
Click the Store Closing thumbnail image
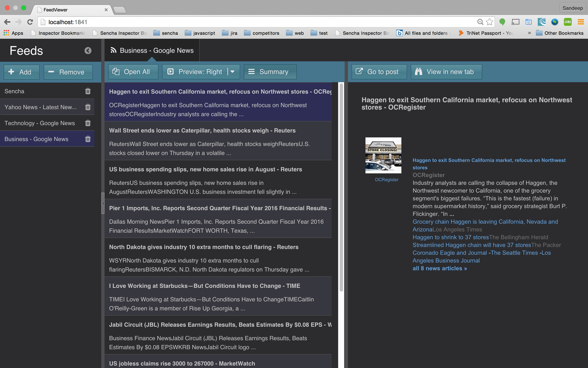click(x=383, y=155)
